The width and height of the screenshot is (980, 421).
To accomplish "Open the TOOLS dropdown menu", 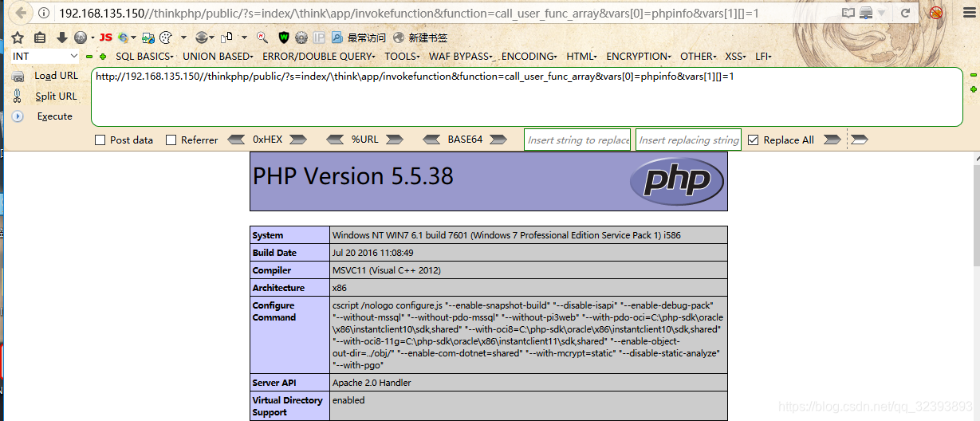I will (403, 57).
